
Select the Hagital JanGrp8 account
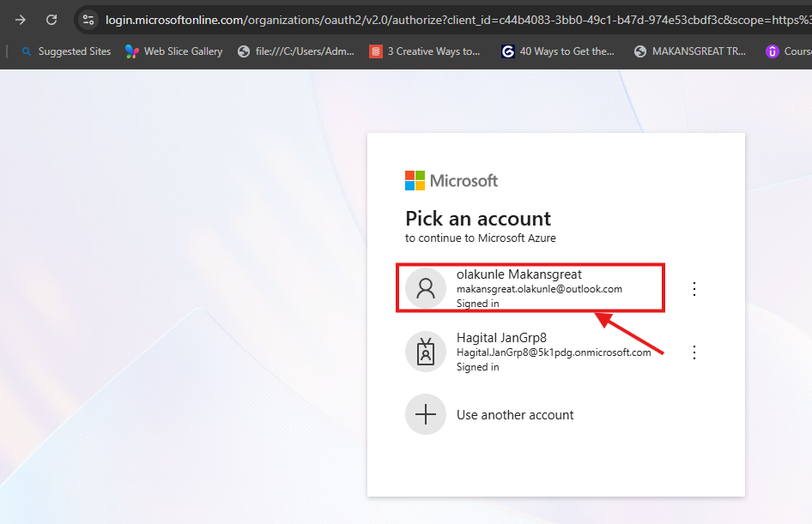tap(530, 352)
